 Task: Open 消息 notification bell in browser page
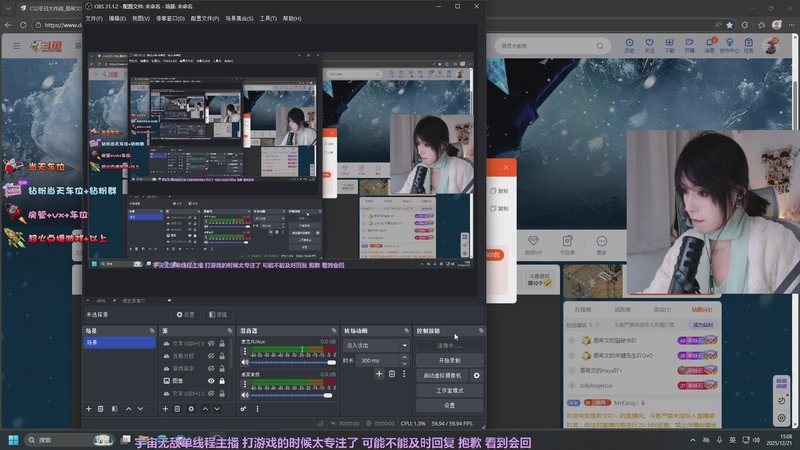click(710, 45)
